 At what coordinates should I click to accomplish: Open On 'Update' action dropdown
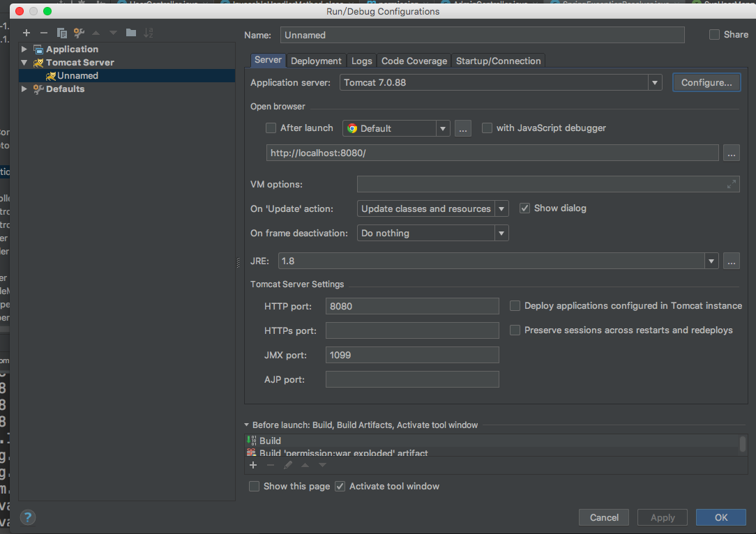coord(501,208)
